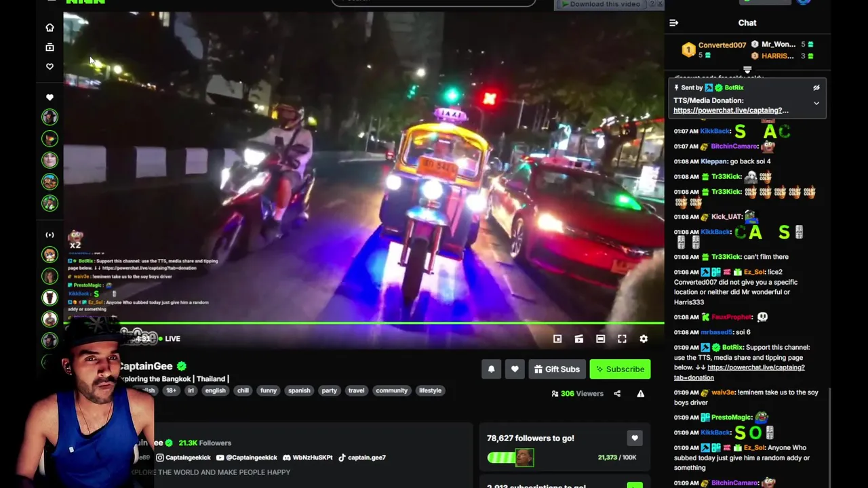The height and width of the screenshot is (488, 868).
Task: Click the 306 Viewers count
Action: tap(577, 394)
